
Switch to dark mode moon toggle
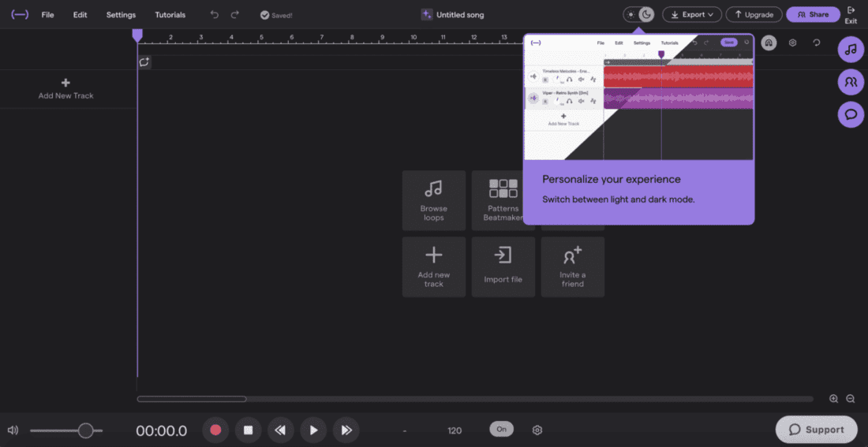(x=646, y=15)
